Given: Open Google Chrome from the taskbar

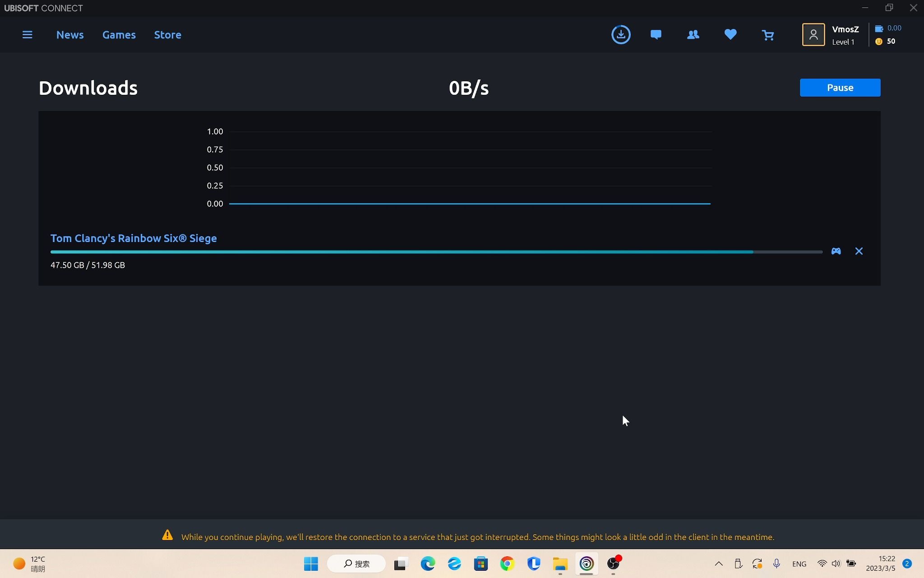Looking at the screenshot, I should coord(507,564).
